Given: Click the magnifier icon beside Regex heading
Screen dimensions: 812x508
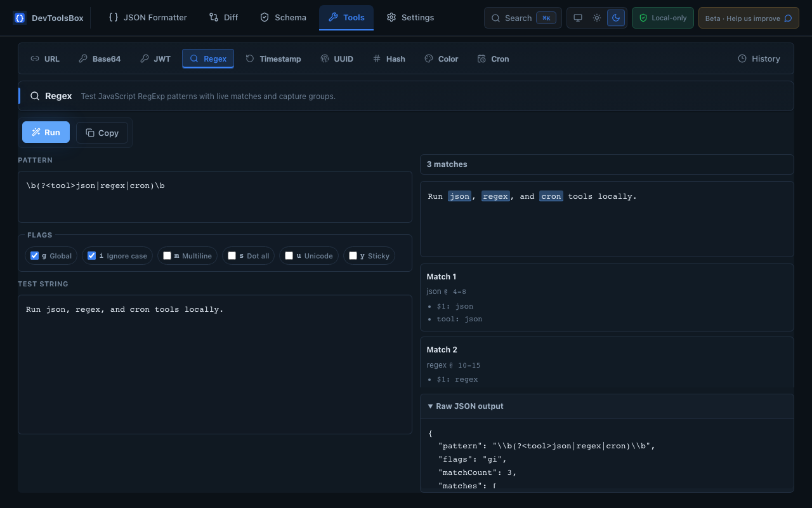Looking at the screenshot, I should 35,96.
